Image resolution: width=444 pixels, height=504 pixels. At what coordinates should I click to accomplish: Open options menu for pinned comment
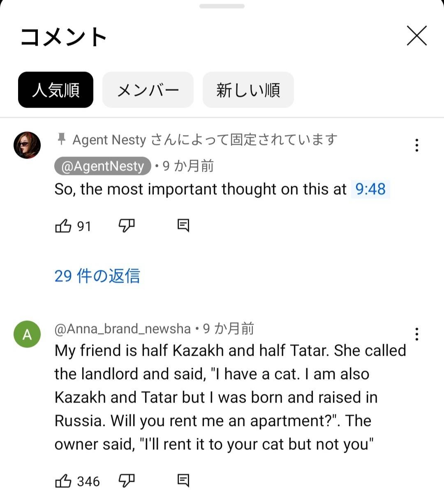[x=417, y=145]
